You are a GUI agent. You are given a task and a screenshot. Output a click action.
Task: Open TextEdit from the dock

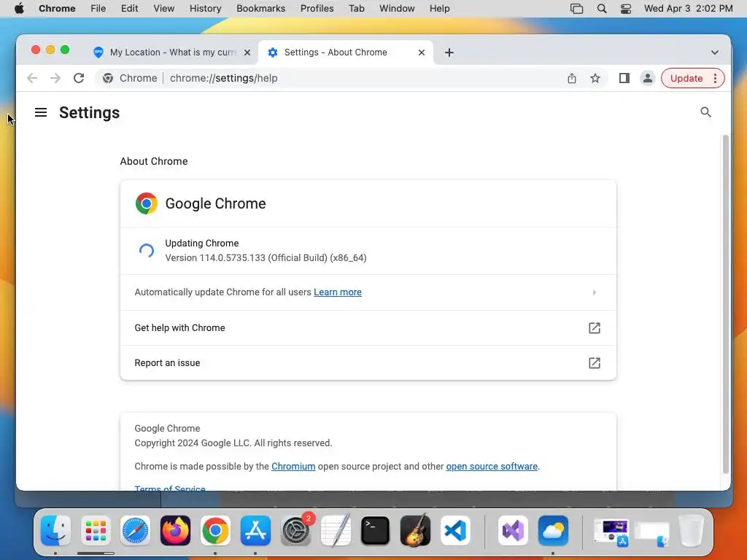[336, 531]
